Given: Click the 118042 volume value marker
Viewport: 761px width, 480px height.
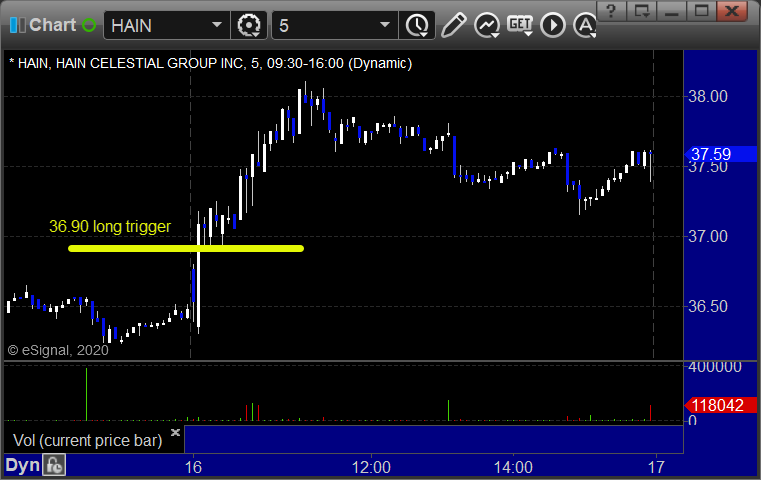Looking at the screenshot, I should tap(720, 405).
